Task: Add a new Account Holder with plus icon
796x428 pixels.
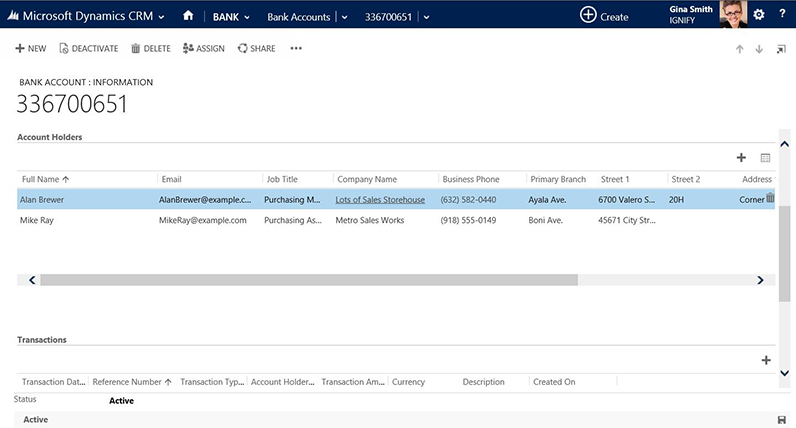Action: click(x=741, y=157)
